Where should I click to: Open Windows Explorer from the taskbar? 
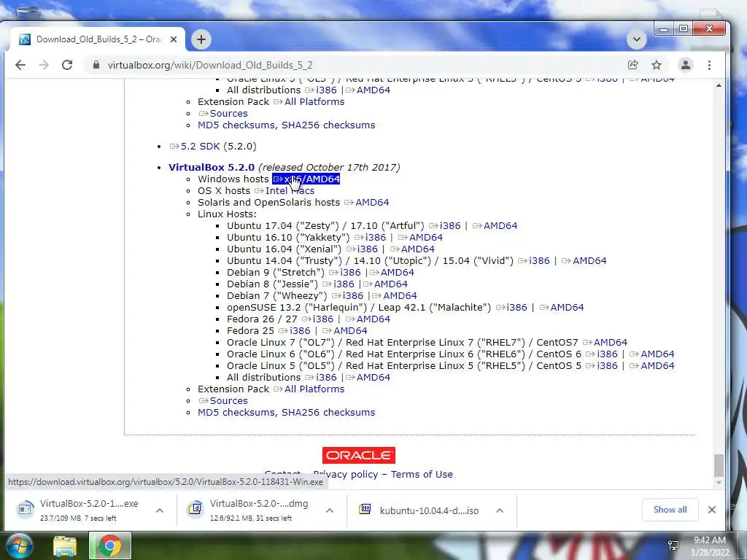coord(65,545)
